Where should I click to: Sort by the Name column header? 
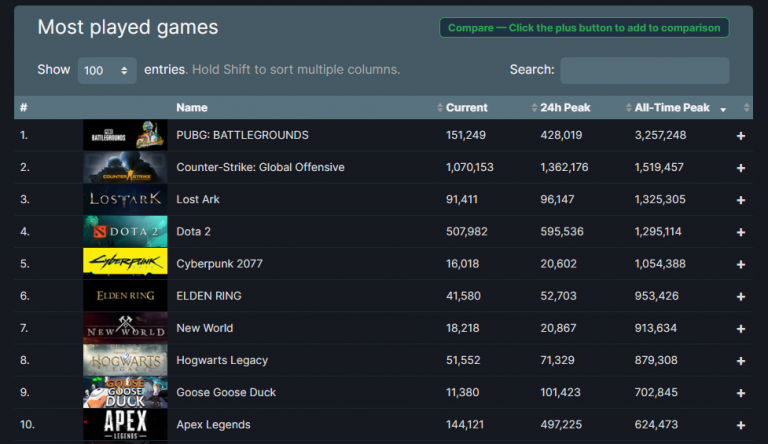coord(192,108)
